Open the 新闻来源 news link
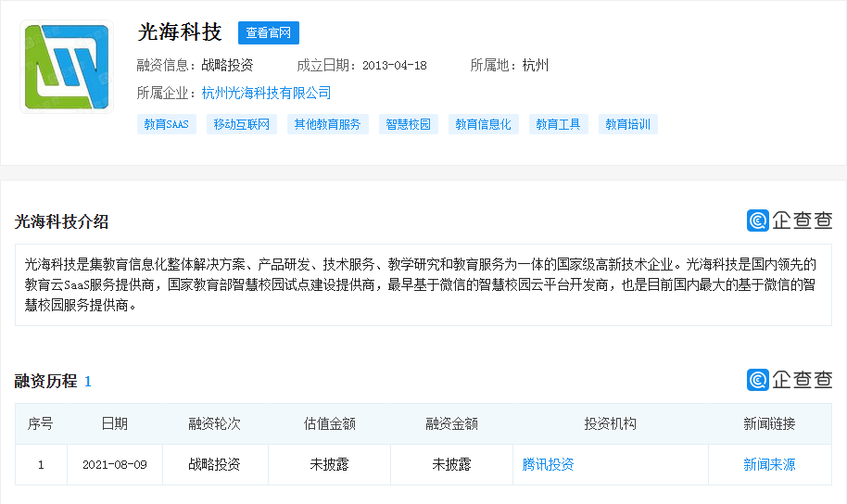Screen dimensions: 847x504 tap(769, 464)
